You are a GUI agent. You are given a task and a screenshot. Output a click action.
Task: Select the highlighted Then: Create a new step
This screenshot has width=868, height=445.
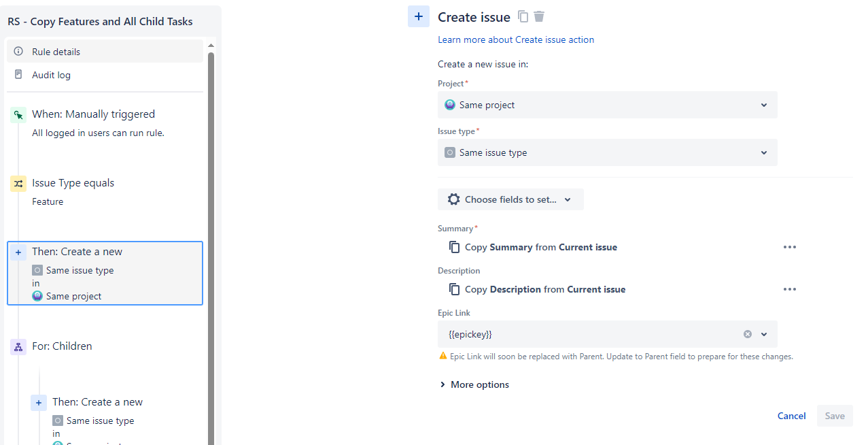[105, 273]
